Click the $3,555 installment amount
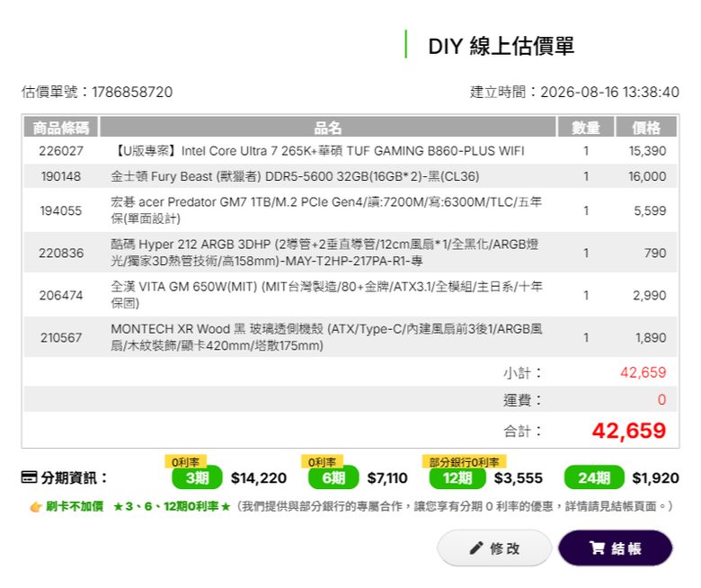 (519, 478)
